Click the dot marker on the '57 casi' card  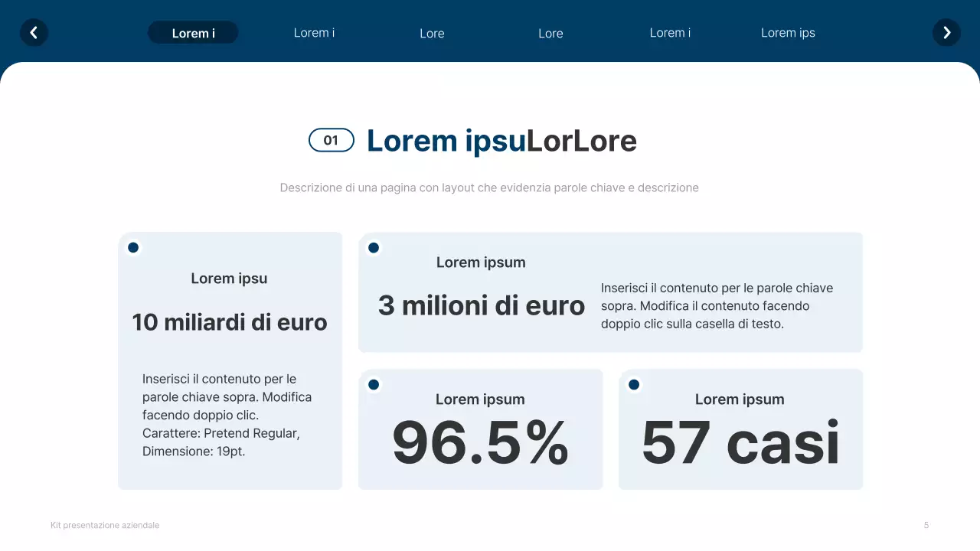pyautogui.click(x=633, y=385)
